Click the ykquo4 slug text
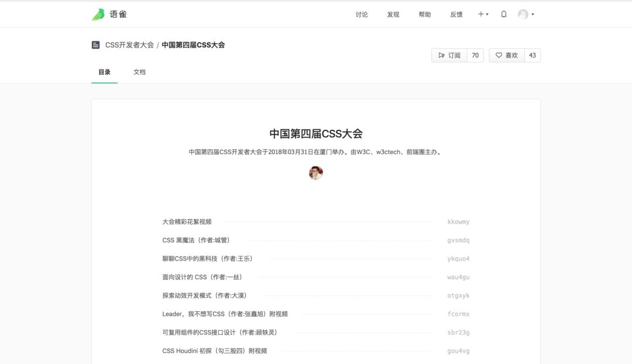This screenshot has height=364, width=632. click(458, 259)
